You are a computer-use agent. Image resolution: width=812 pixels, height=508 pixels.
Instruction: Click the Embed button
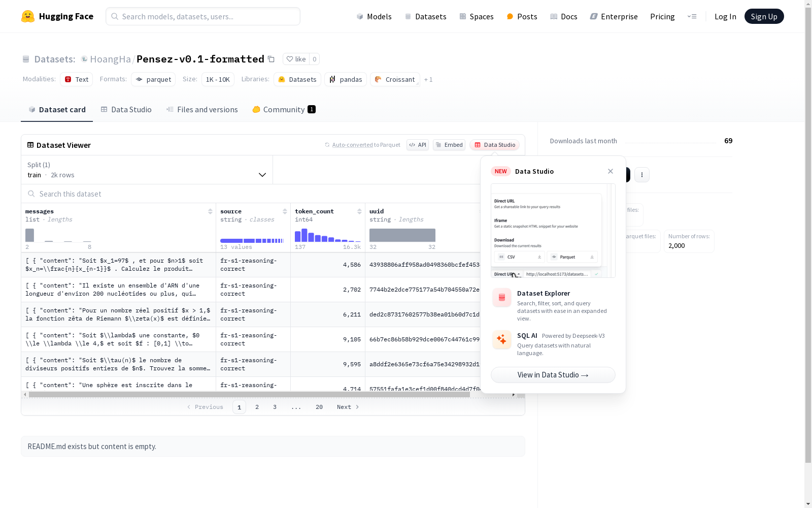point(449,145)
